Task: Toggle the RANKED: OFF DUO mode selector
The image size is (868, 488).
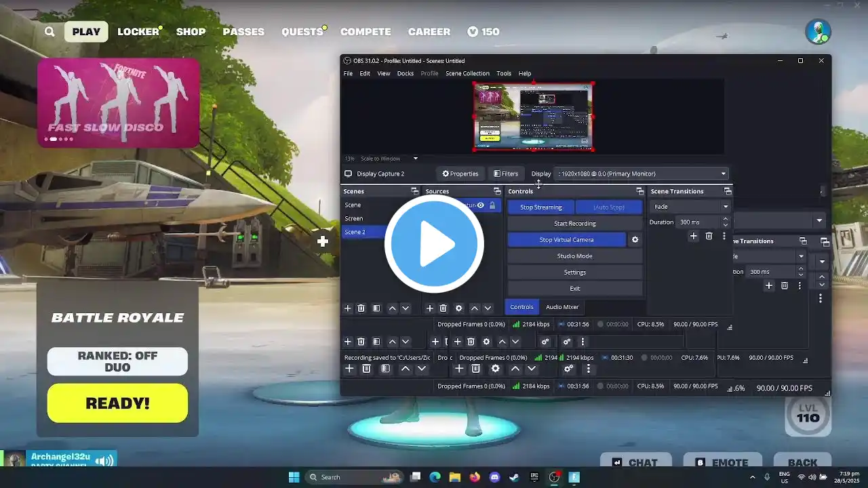Action: tap(117, 362)
